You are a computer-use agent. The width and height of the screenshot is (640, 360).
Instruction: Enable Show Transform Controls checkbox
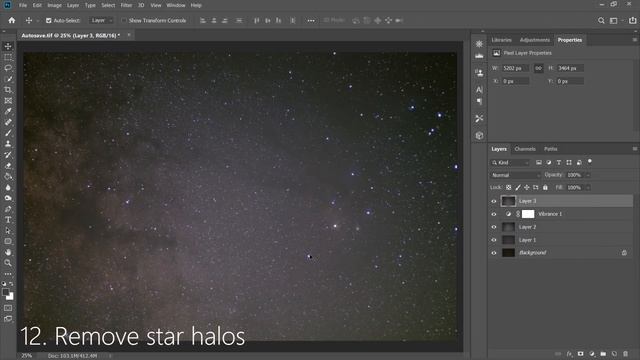pyautogui.click(x=124, y=20)
